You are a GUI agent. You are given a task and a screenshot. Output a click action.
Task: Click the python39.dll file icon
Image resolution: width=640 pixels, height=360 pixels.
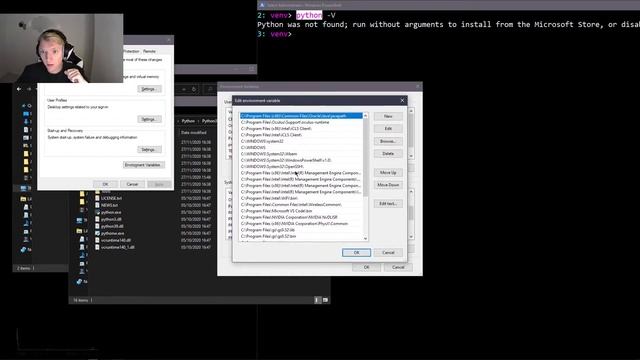(97, 226)
